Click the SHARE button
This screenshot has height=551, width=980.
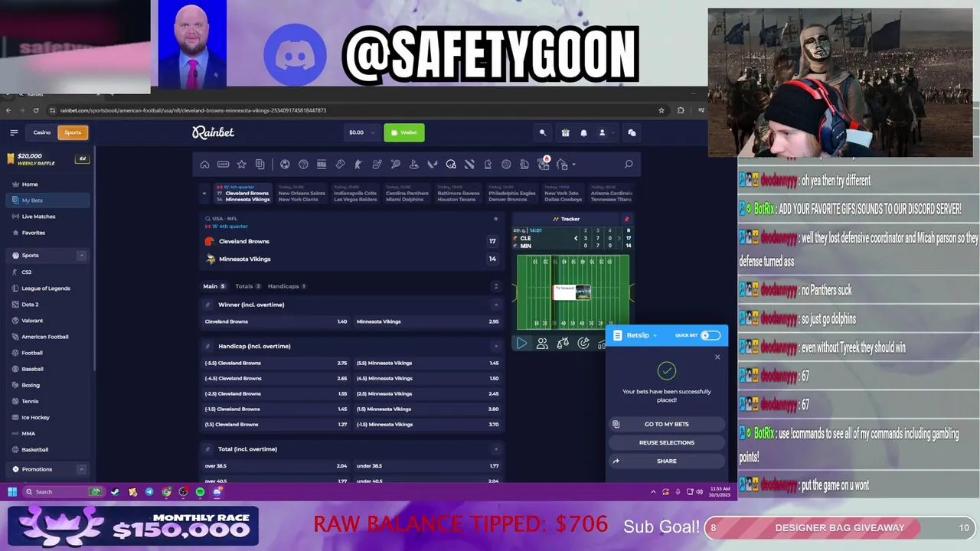pyautogui.click(x=666, y=461)
